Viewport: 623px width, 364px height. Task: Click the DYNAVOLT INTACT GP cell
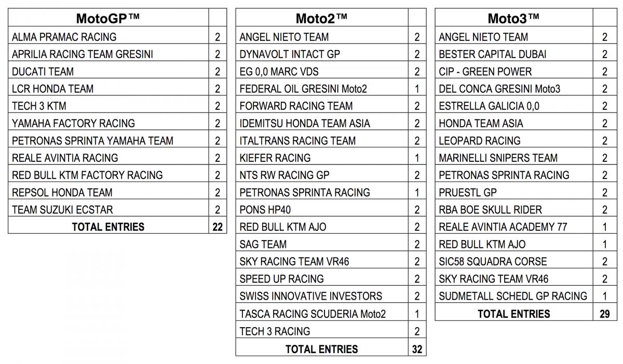pyautogui.click(x=290, y=54)
